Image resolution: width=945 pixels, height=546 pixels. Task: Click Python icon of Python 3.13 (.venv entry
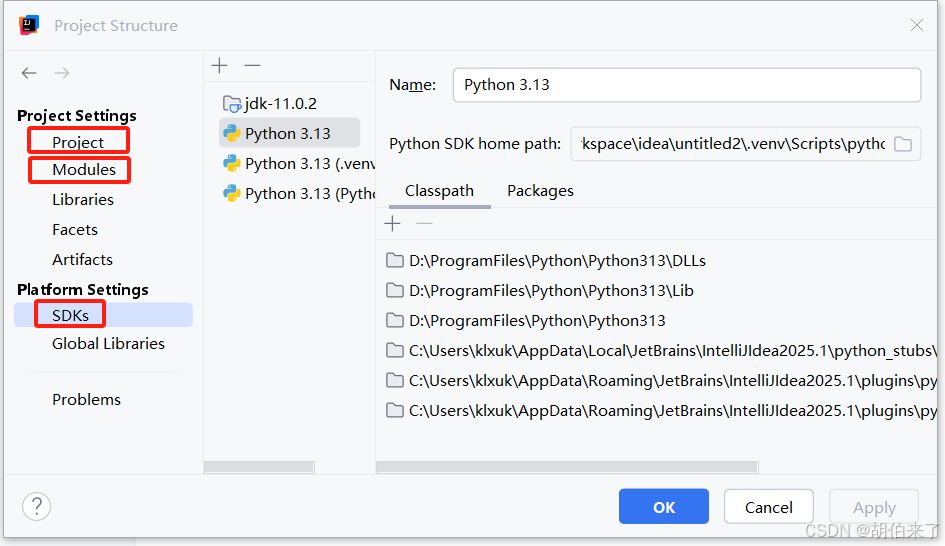click(x=231, y=163)
